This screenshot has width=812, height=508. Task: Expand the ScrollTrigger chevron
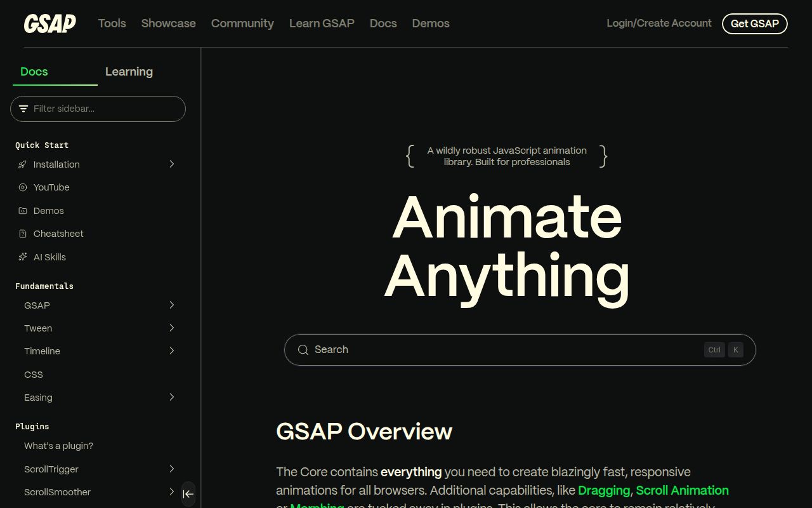click(x=172, y=469)
